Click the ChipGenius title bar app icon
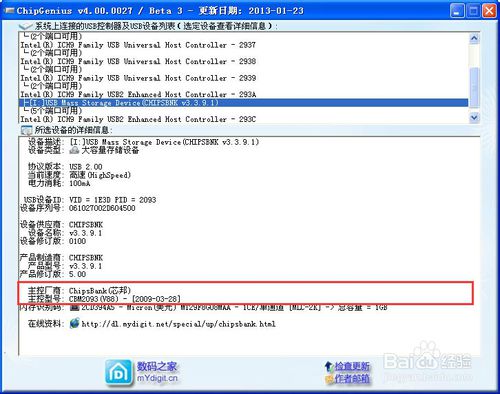Screen dimensions: 500x394 point(9,11)
